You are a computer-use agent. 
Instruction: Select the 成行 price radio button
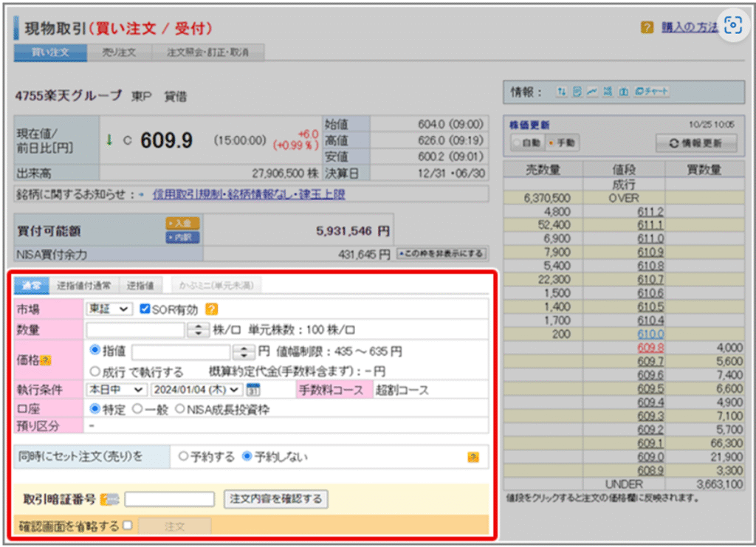click(94, 371)
